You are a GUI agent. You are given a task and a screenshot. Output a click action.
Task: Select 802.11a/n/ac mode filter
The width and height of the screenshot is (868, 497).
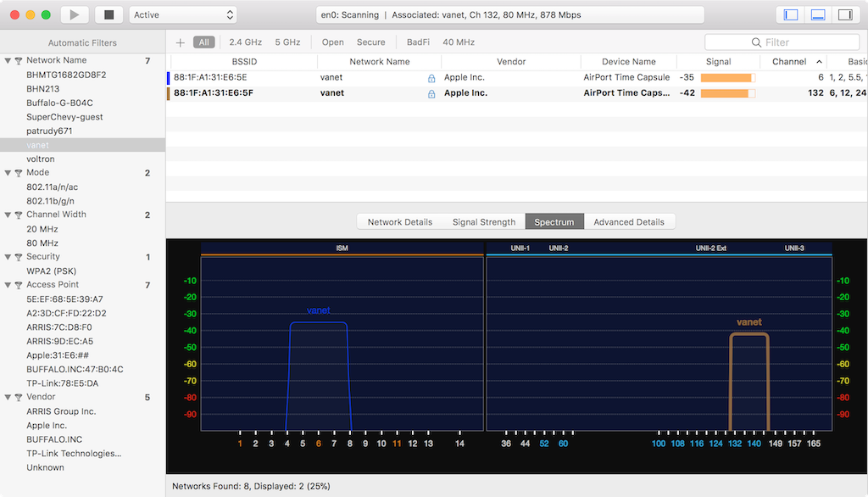click(x=52, y=187)
